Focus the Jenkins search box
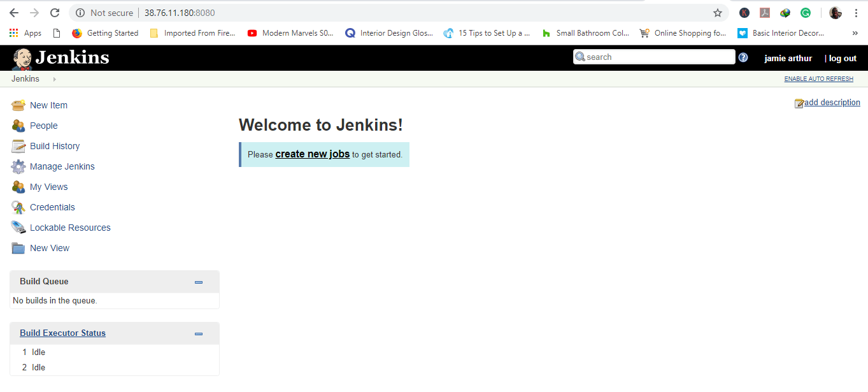This screenshot has height=392, width=868. coord(654,57)
